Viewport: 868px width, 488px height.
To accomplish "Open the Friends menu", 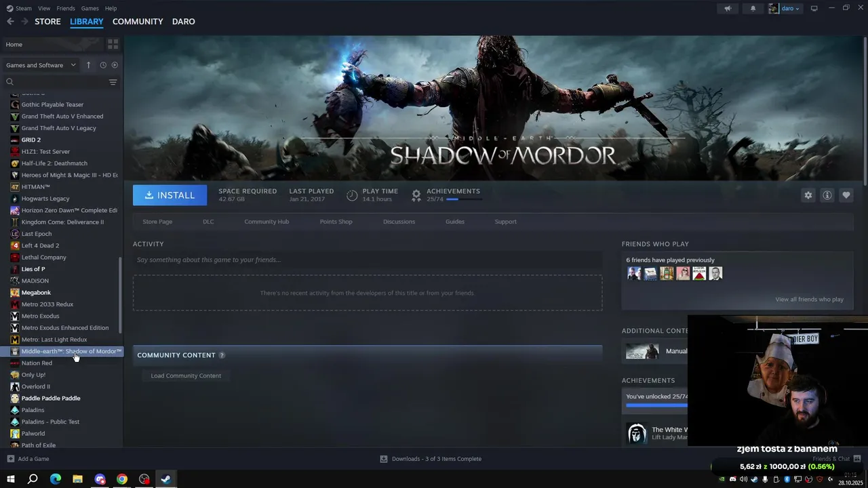I will click(66, 8).
